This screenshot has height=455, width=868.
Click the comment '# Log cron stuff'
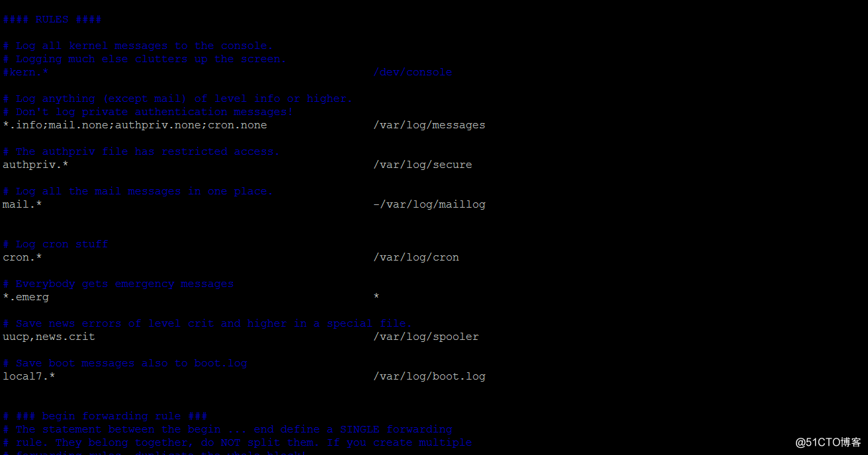click(x=56, y=244)
